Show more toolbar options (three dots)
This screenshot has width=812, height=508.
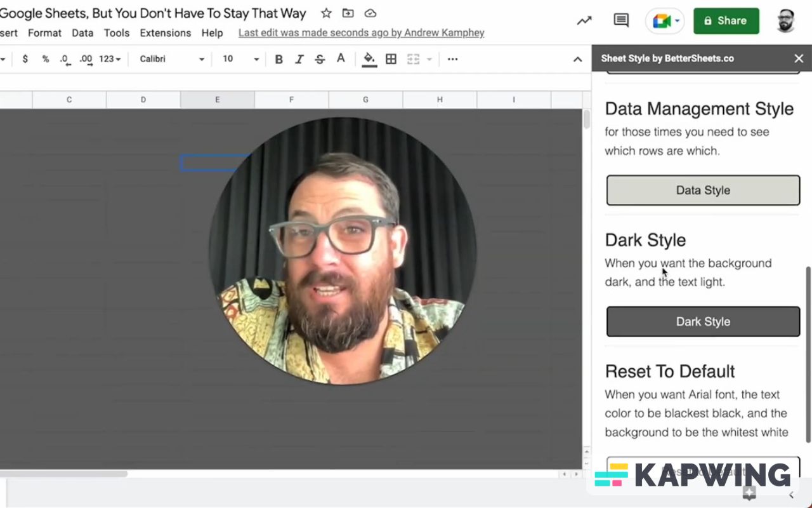pyautogui.click(x=452, y=59)
